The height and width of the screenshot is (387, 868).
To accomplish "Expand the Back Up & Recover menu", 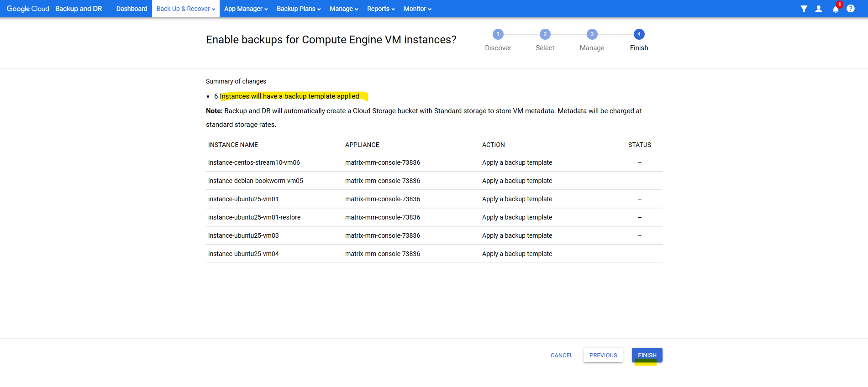I will (x=185, y=9).
